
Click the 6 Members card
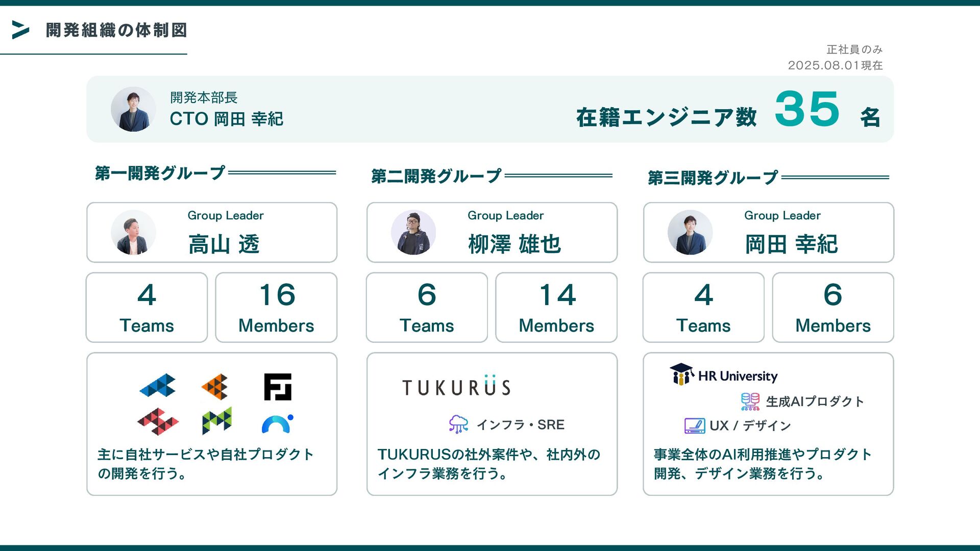click(x=833, y=308)
